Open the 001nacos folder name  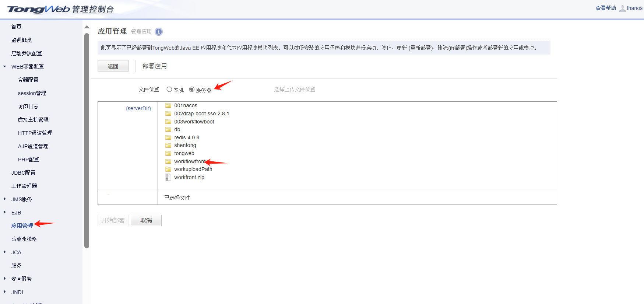tap(186, 105)
